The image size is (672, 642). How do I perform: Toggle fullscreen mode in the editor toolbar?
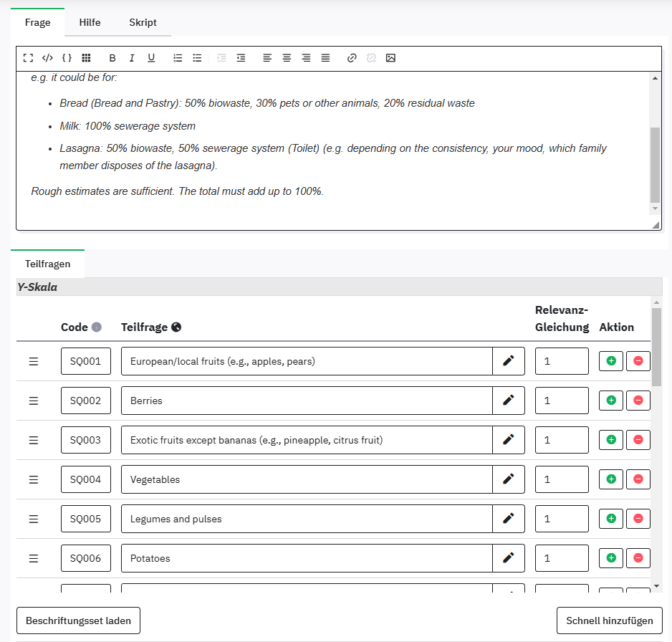[28, 58]
